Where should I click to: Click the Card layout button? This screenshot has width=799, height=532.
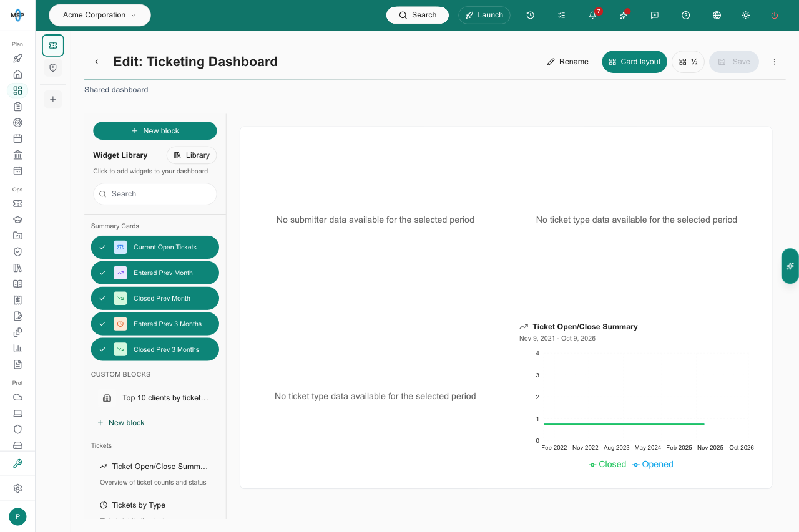tap(634, 62)
